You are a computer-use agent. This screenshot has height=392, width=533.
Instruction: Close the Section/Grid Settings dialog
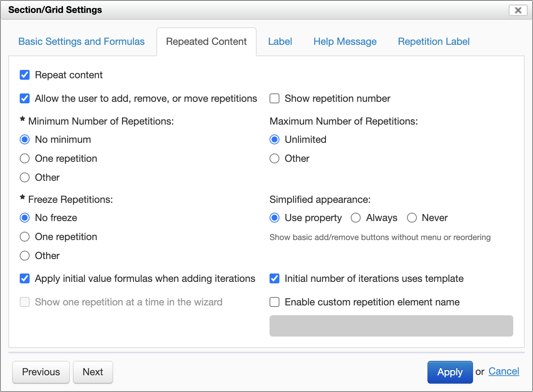pyautogui.click(x=518, y=10)
